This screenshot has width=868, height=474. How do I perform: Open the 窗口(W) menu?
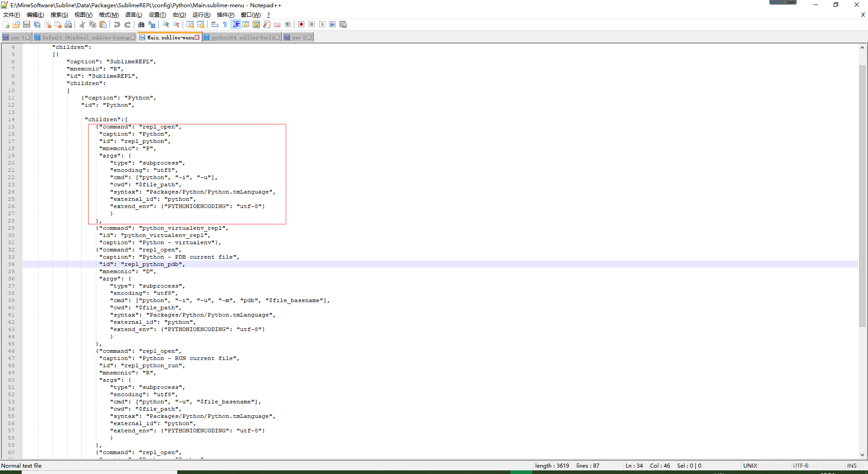251,15
